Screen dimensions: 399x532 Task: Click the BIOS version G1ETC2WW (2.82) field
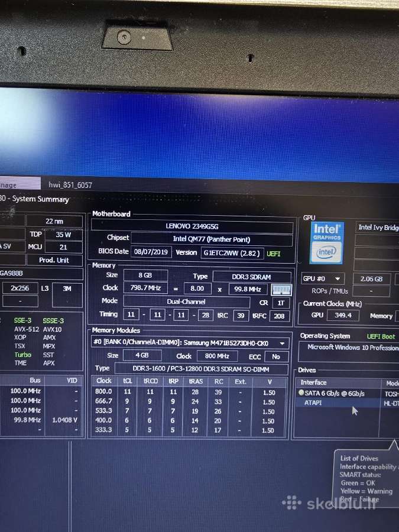[x=232, y=253]
